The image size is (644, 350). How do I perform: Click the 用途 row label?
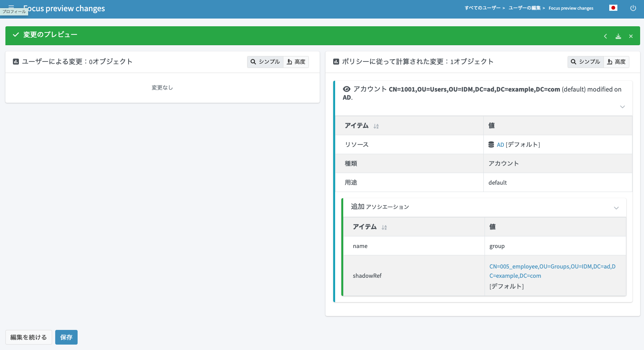coord(351,182)
